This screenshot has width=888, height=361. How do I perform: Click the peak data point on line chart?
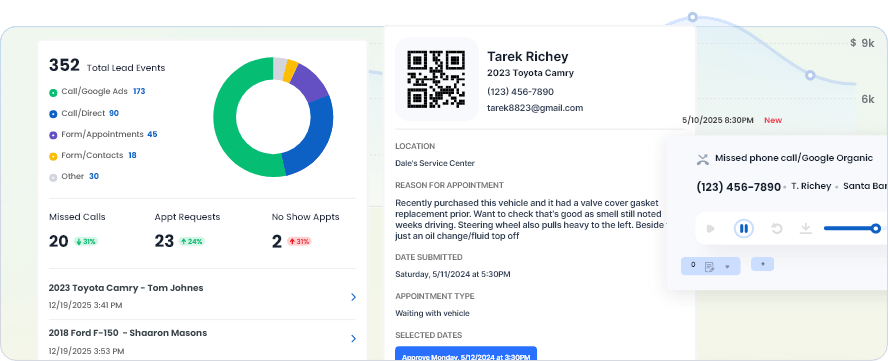click(x=692, y=17)
